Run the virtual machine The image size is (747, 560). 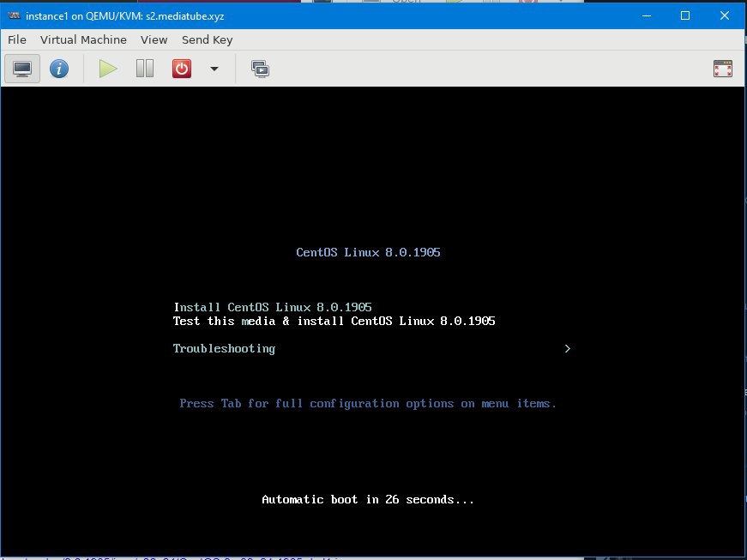[108, 69]
